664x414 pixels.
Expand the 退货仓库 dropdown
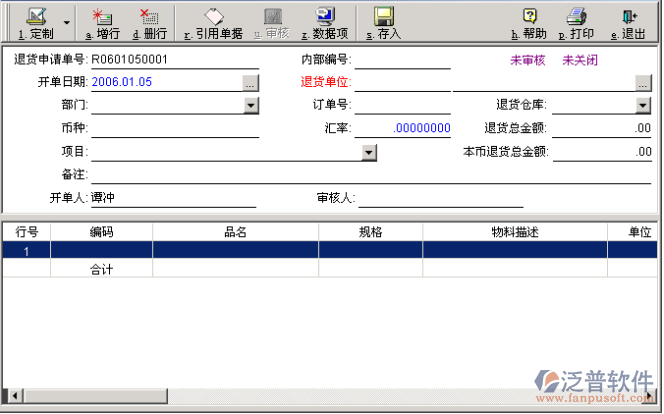(643, 105)
